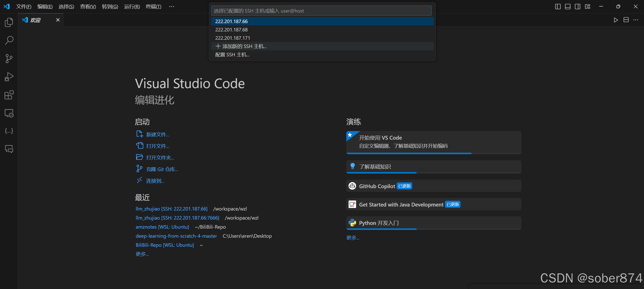Toggle the bottom panel layout button
The height and width of the screenshot is (289, 644).
tap(567, 7)
